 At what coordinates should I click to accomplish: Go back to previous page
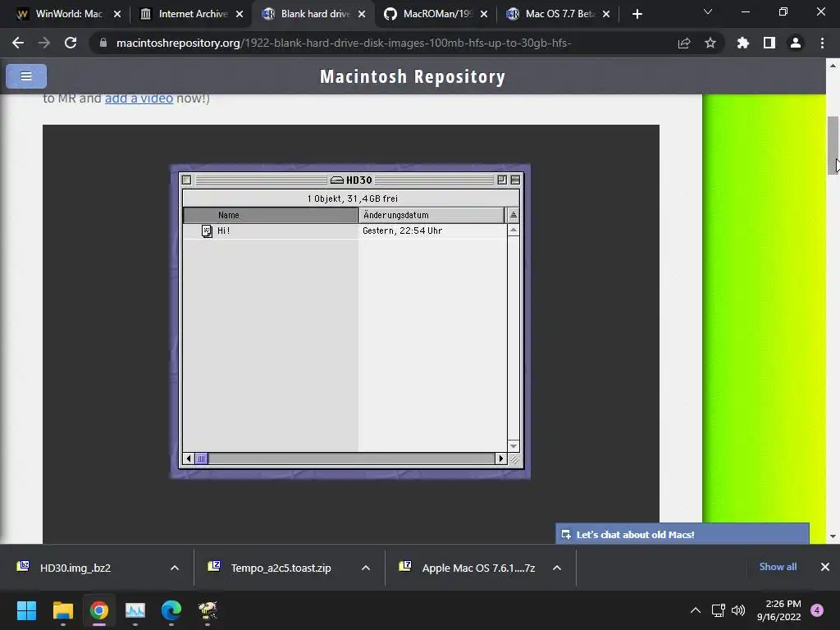pyautogui.click(x=18, y=43)
